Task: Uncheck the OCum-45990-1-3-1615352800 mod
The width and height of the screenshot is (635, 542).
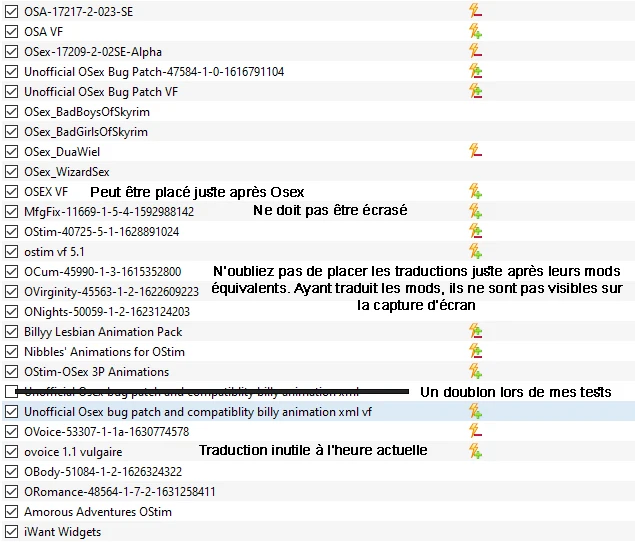Action: pos(11,271)
